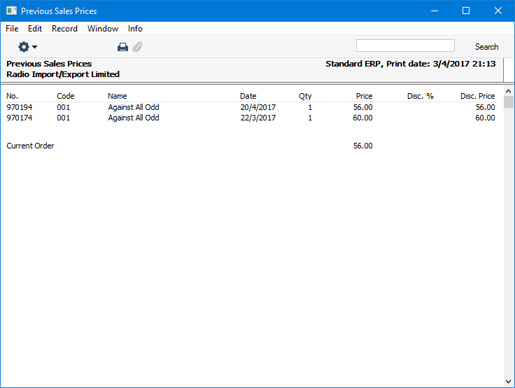Click the Current Order price 56.00
The image size is (515, 388).
363,146
